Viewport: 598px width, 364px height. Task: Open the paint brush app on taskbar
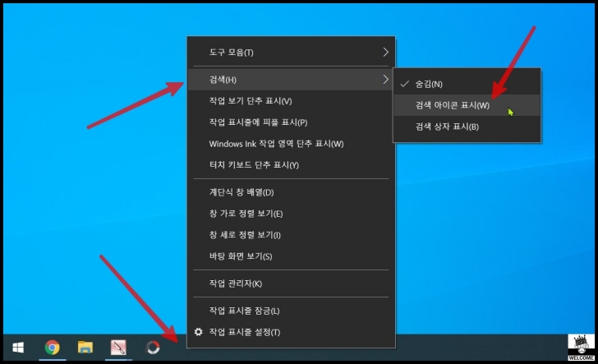point(118,348)
